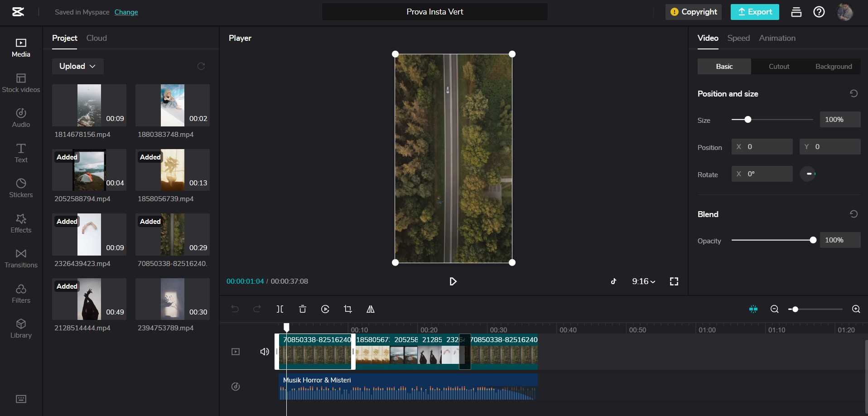Delete the selected clip

click(303, 309)
